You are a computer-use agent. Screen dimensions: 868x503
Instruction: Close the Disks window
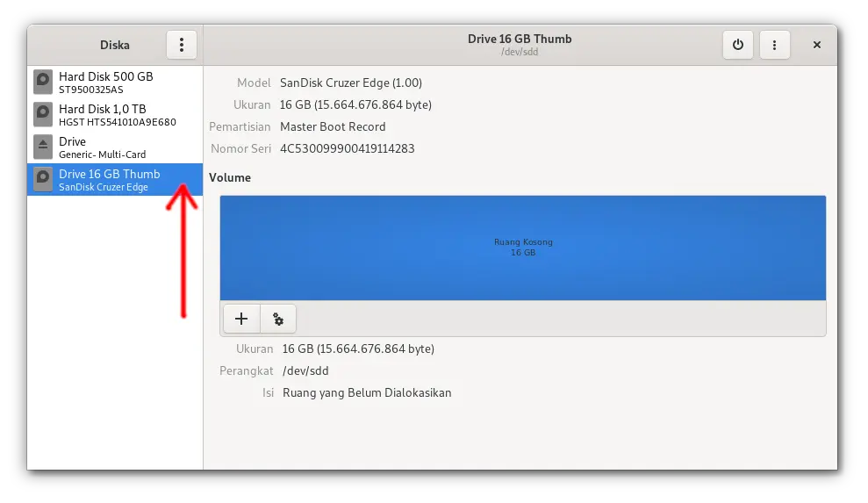(816, 45)
